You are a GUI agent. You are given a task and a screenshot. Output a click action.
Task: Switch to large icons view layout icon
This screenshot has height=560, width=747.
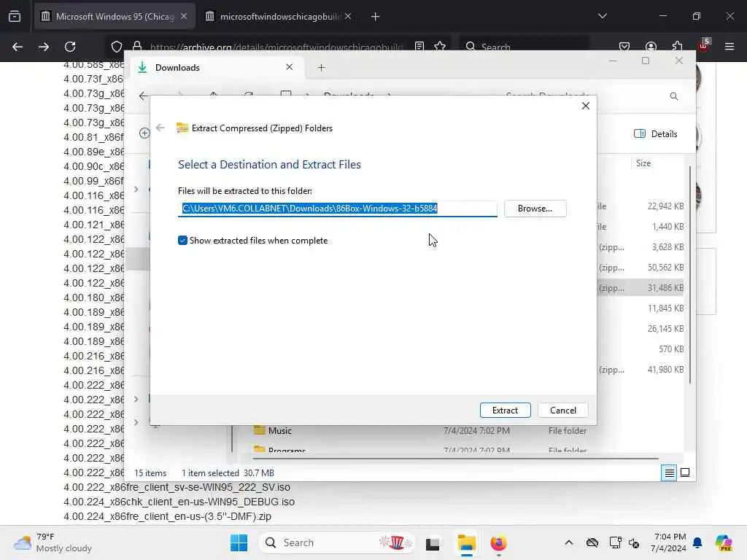pos(684,472)
